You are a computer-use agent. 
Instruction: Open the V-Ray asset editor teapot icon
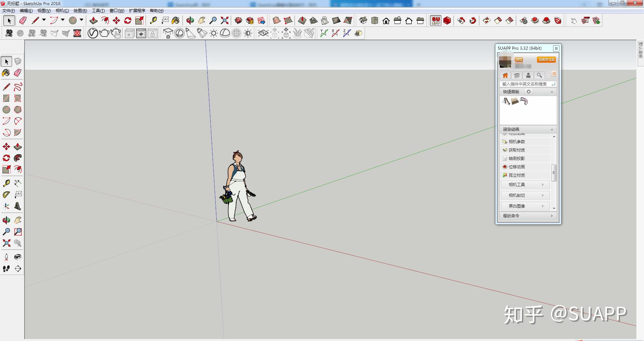(x=104, y=33)
